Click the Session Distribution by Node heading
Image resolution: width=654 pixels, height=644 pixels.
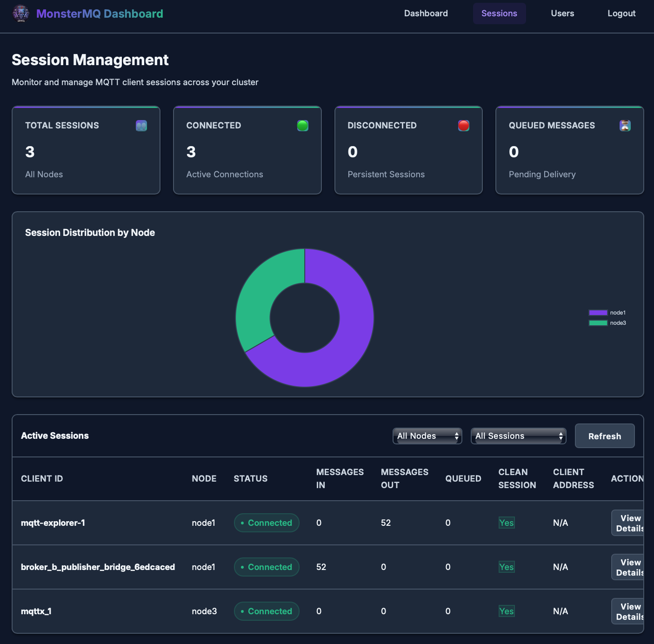pyautogui.click(x=90, y=233)
